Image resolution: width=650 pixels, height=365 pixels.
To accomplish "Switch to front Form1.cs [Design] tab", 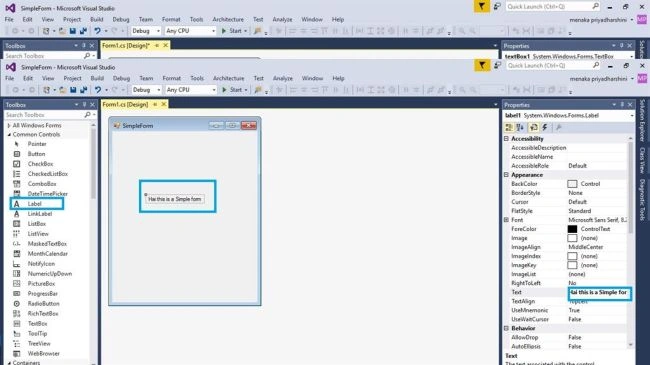I will tap(125, 105).
